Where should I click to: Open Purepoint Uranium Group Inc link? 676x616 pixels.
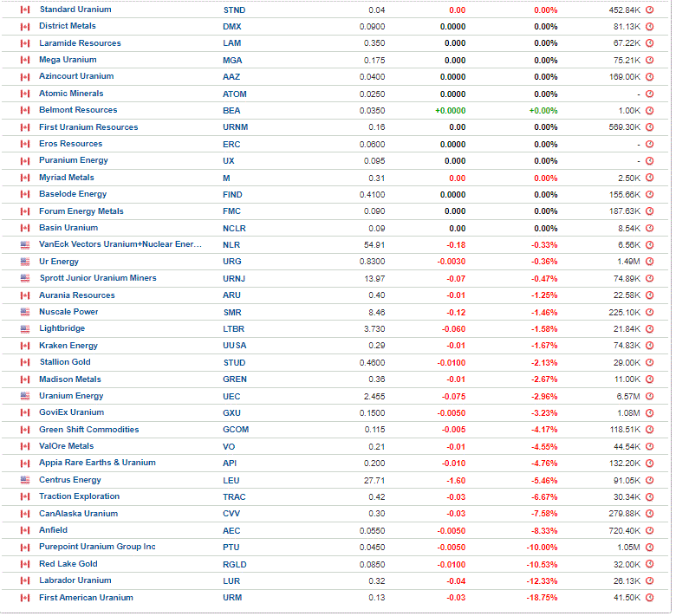(x=97, y=547)
